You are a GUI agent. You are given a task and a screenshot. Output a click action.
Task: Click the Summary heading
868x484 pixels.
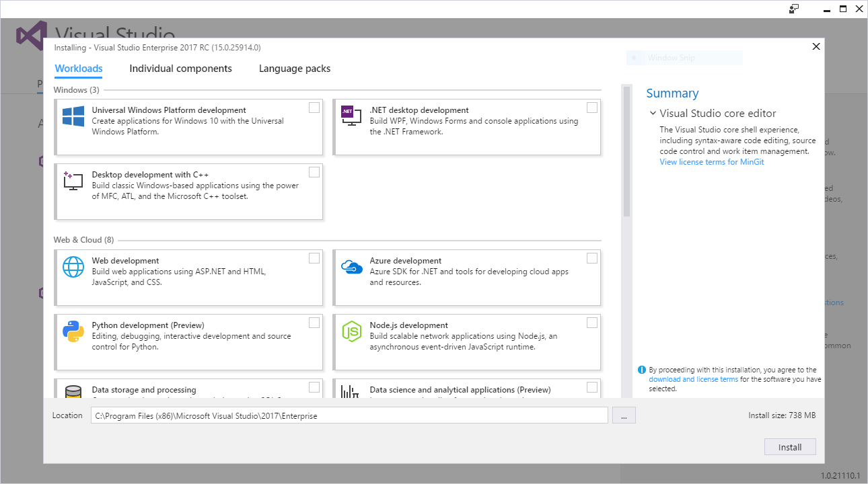(672, 93)
